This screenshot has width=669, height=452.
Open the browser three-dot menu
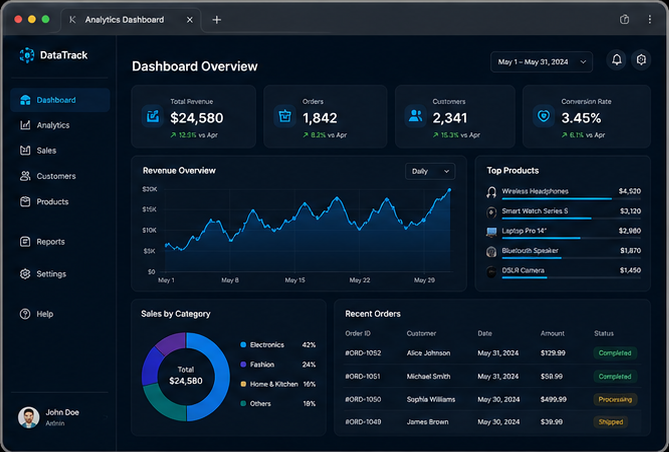(x=649, y=20)
